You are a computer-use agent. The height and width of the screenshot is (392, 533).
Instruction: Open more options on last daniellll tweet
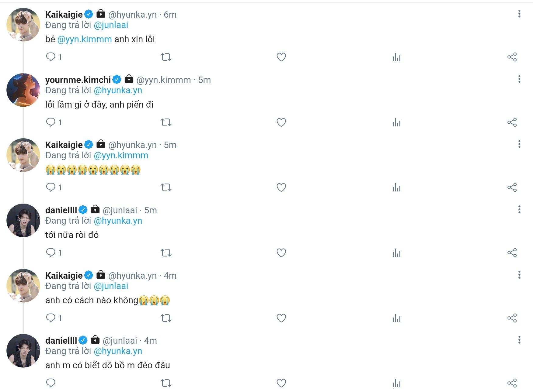pyautogui.click(x=519, y=340)
